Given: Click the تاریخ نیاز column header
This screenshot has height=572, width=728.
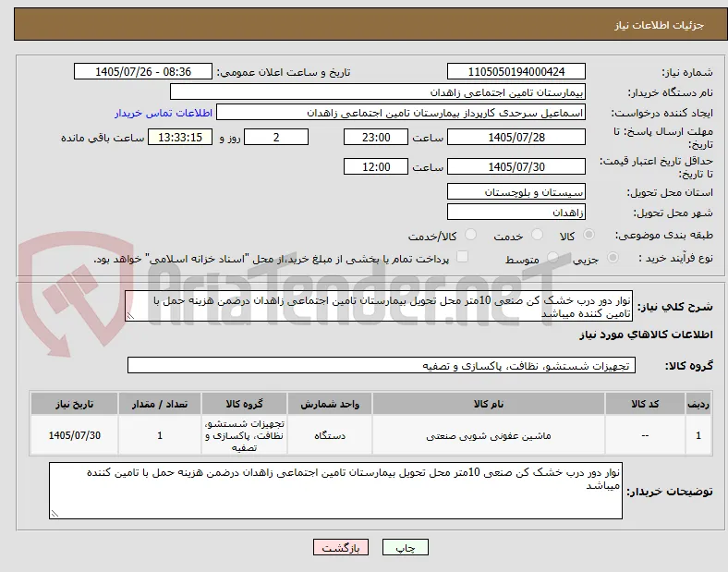Looking at the screenshot, I should click(74, 404).
